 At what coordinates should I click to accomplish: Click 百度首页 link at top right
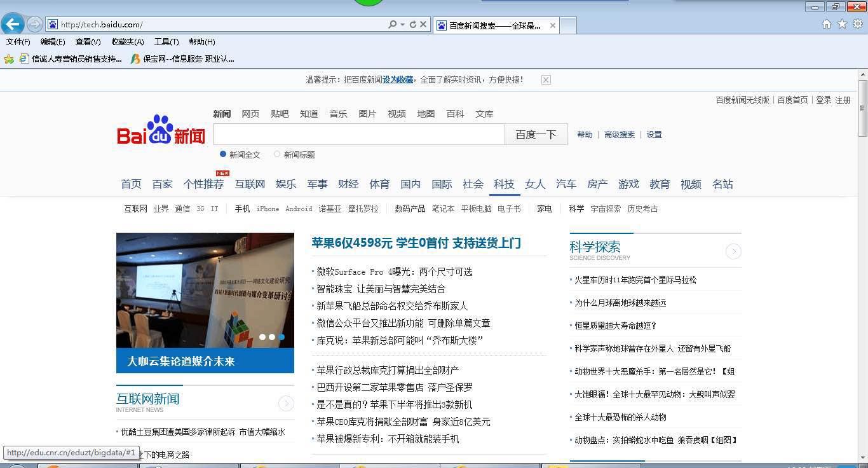pos(792,100)
